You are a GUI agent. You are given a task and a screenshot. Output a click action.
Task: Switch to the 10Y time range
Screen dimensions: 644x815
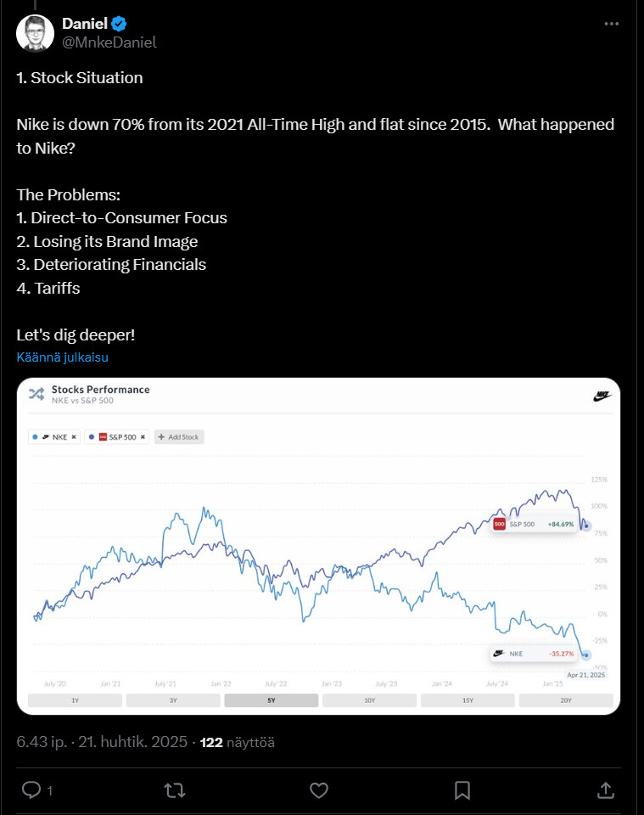click(x=369, y=700)
